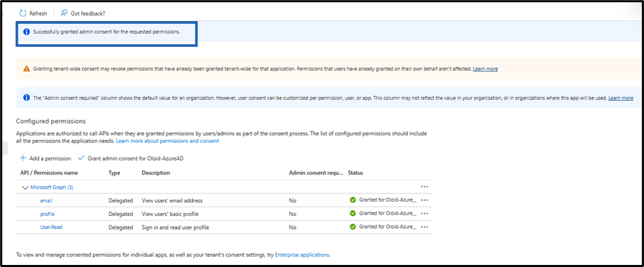Image resolution: width=644 pixels, height=267 pixels.
Task: Open Learn more about permissions and consent
Action: click(168, 141)
